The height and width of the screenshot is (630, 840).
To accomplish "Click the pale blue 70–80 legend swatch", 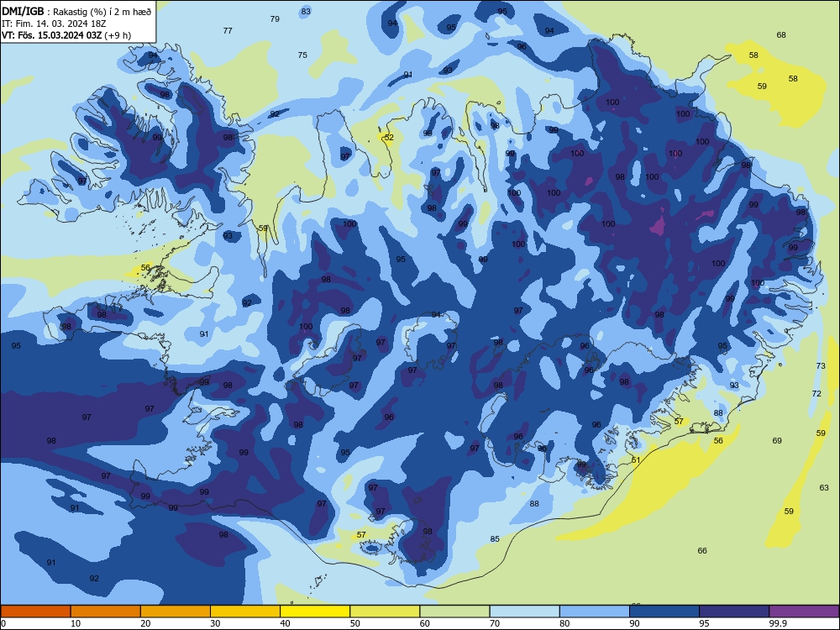I will pos(524,612).
